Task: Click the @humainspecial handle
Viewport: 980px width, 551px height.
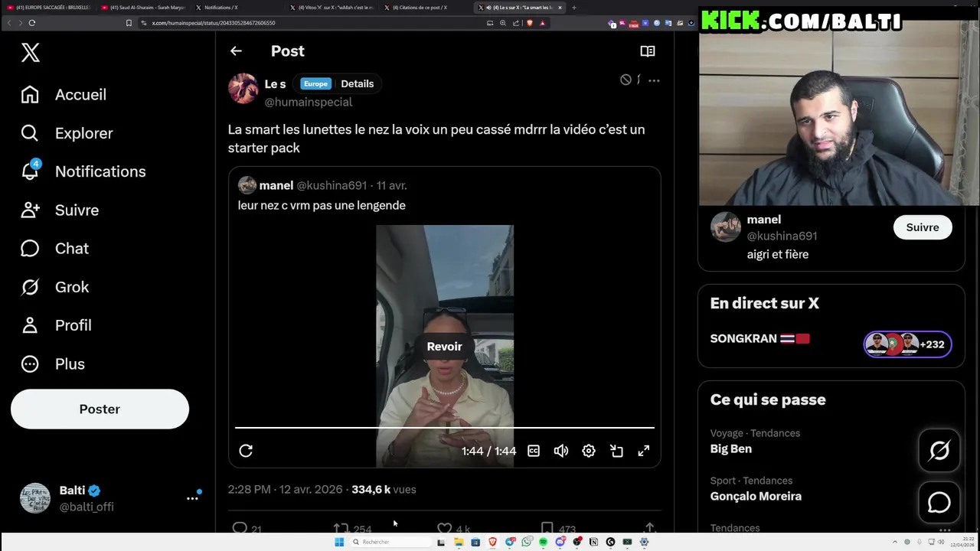Action: (309, 102)
